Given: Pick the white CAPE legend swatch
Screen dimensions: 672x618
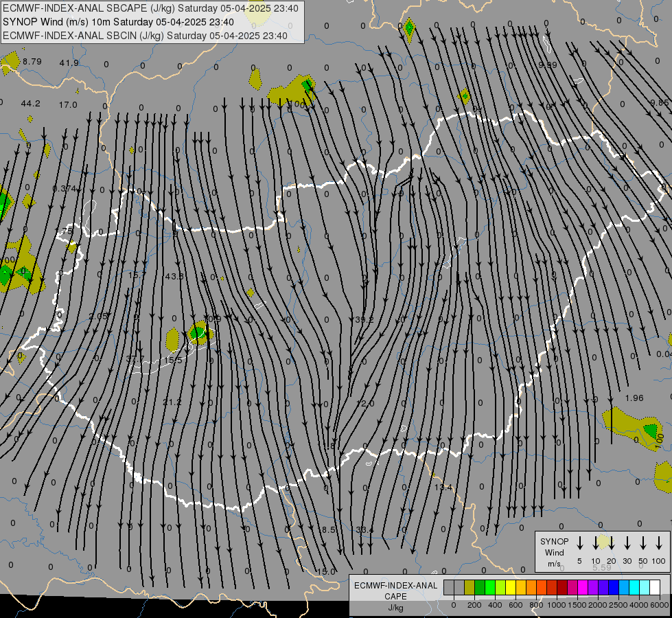Looking at the screenshot, I should [654, 588].
